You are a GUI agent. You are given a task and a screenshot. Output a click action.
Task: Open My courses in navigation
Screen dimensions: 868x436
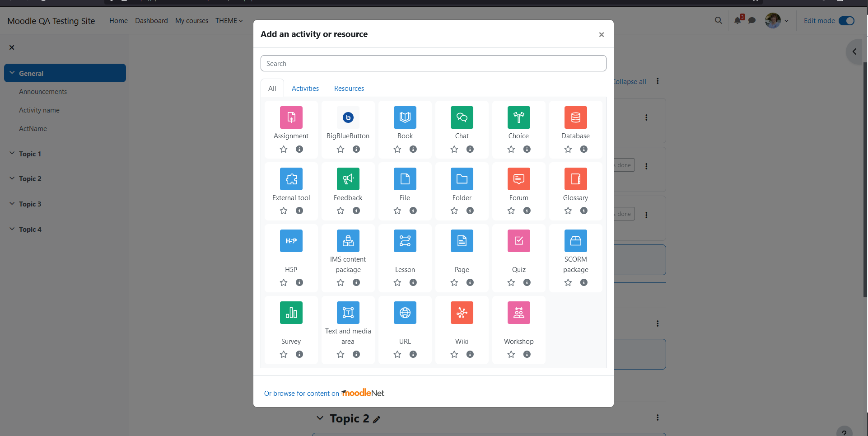(x=191, y=21)
